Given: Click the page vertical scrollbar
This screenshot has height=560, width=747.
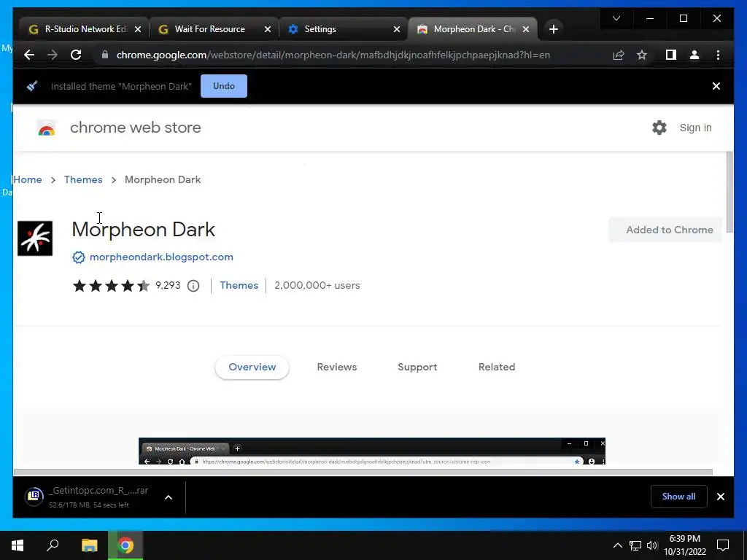Looking at the screenshot, I should (x=729, y=192).
